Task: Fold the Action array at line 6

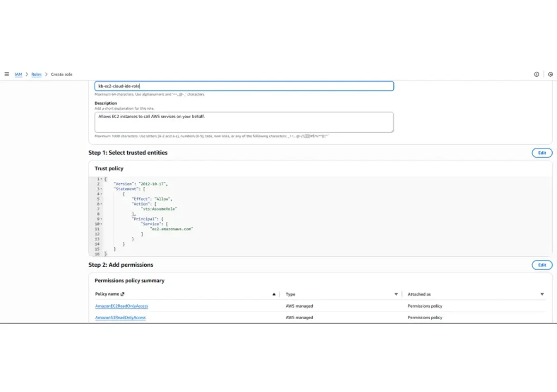Action: click(101, 204)
